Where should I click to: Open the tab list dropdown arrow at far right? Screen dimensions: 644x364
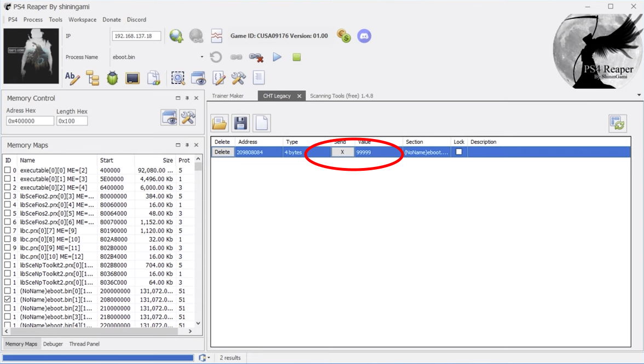click(639, 95)
